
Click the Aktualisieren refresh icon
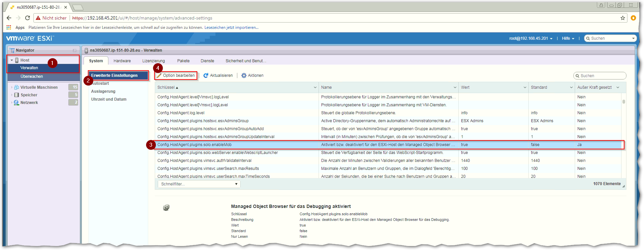206,75
